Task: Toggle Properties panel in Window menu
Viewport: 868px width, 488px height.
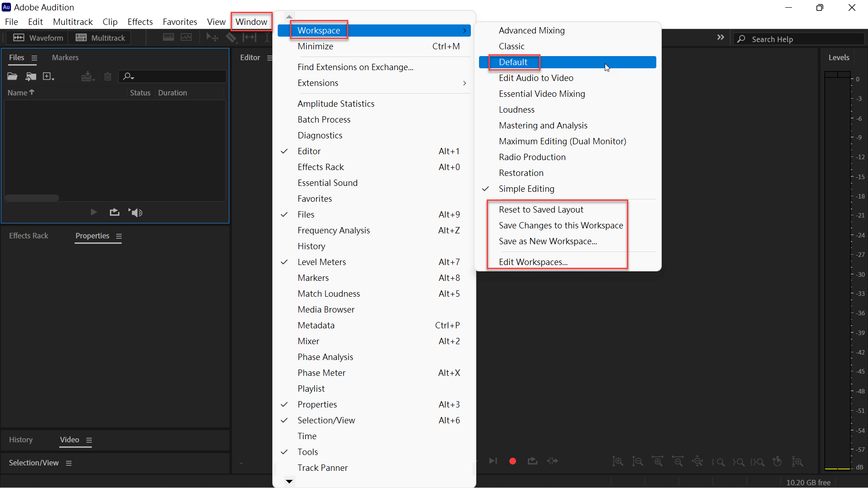Action: point(374,404)
